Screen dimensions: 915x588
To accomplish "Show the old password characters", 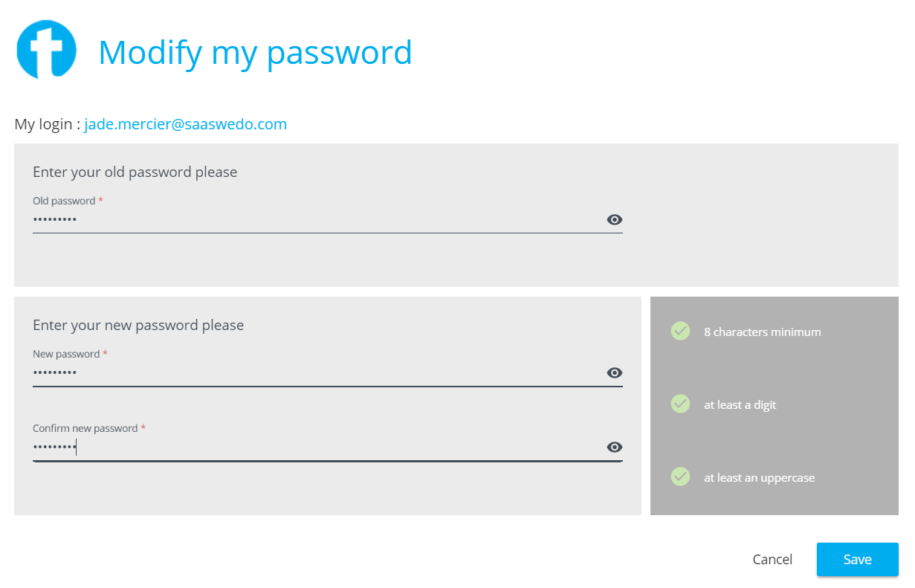I will [x=614, y=219].
